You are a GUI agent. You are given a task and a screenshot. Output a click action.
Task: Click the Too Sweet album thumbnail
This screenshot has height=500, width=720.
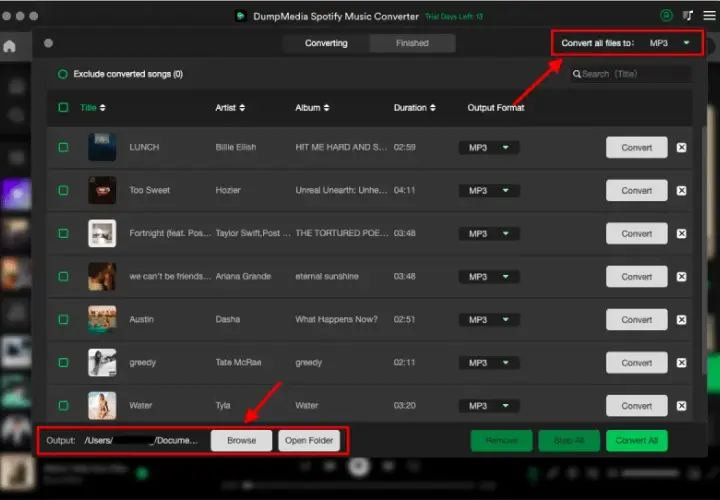[102, 190]
